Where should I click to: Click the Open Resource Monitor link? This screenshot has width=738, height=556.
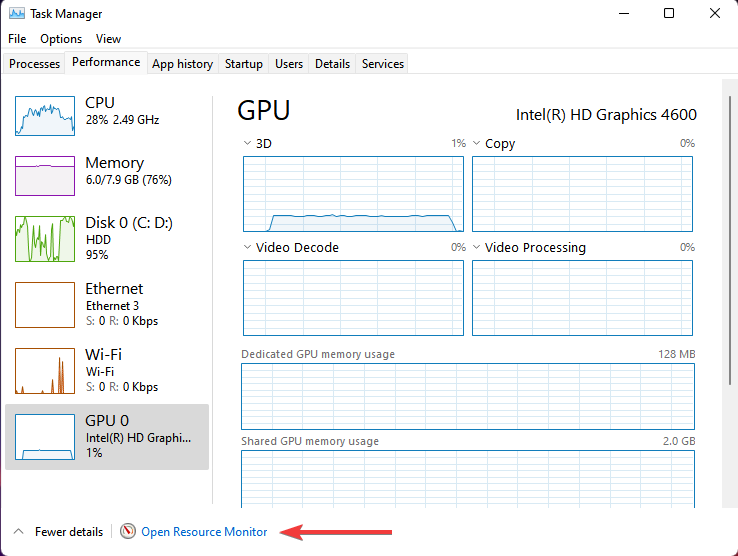tap(204, 532)
